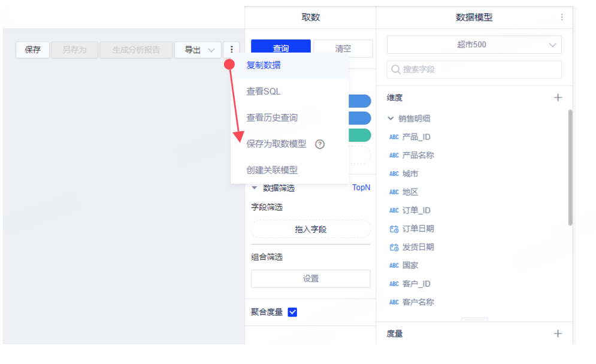596x364 pixels.
Task: Click the help question mark icon beside 保存为取数模型
Action: click(x=320, y=144)
